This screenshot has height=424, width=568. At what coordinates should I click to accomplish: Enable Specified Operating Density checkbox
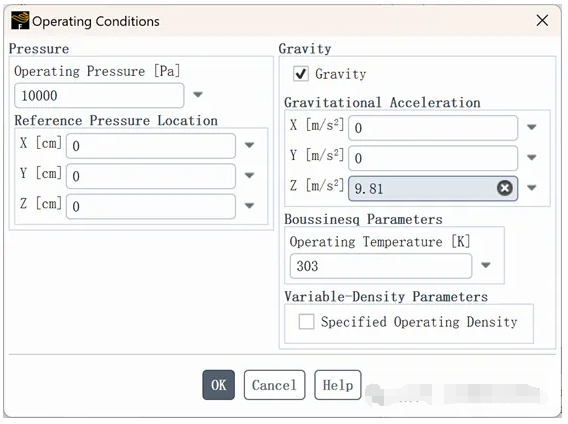click(x=306, y=321)
